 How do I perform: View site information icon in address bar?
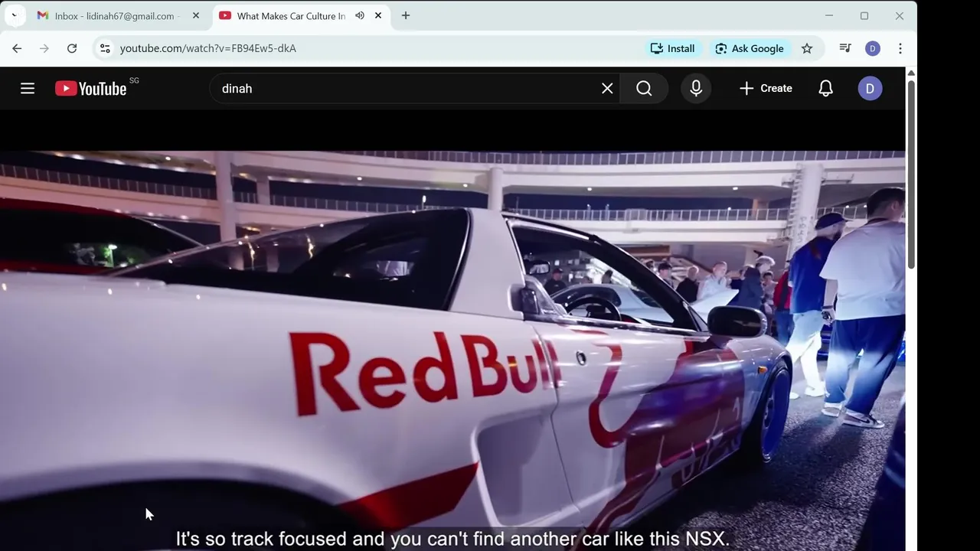pos(105,48)
